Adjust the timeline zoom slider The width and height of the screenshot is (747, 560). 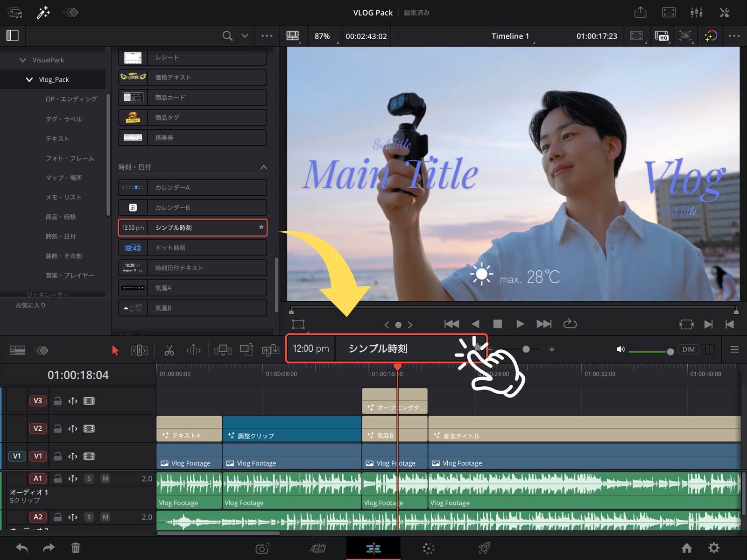pyautogui.click(x=526, y=349)
